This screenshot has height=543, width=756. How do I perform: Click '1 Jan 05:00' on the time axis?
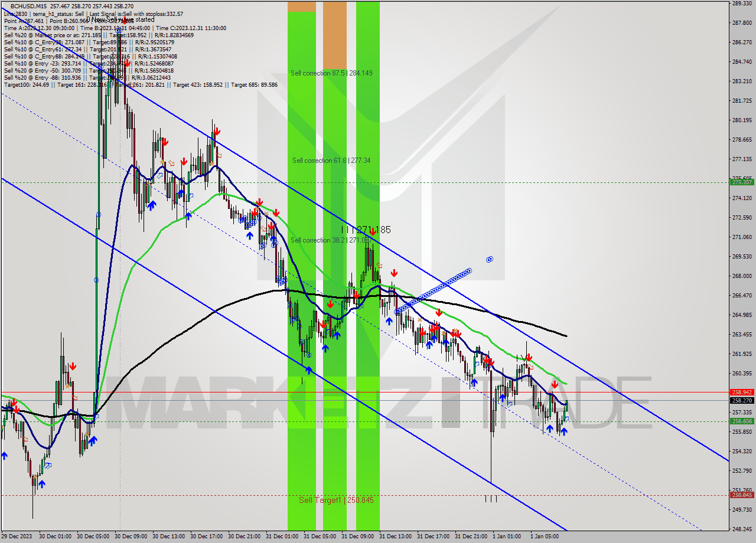[x=545, y=537]
